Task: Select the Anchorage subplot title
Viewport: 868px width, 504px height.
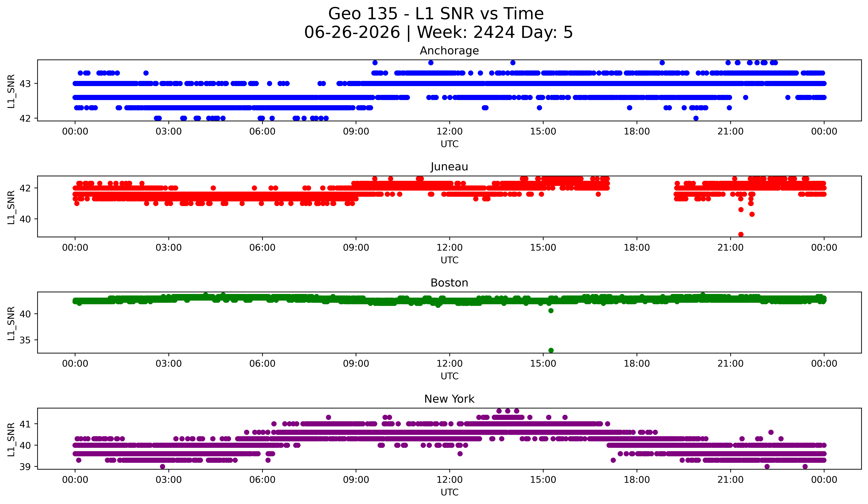Action: (x=449, y=51)
